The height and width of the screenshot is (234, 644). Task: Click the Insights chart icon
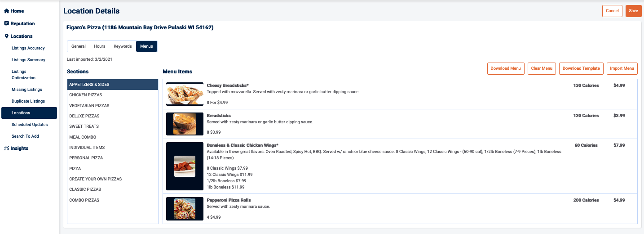pyautogui.click(x=6, y=148)
